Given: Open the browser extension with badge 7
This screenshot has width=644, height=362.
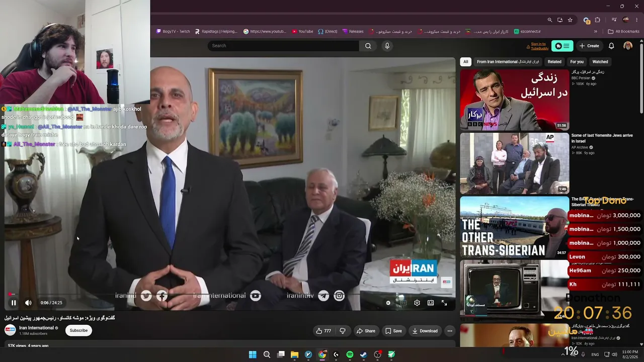Looking at the screenshot, I should (586, 20).
